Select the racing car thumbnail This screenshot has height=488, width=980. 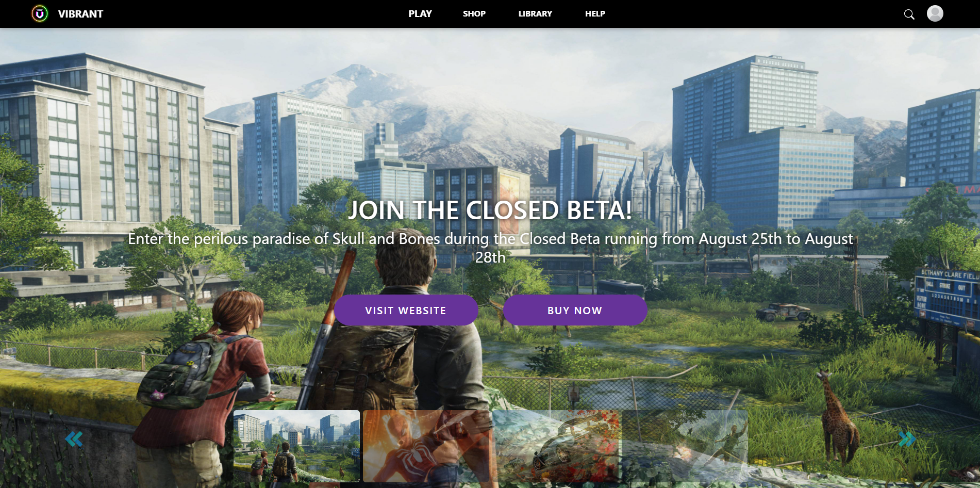pyautogui.click(x=555, y=446)
